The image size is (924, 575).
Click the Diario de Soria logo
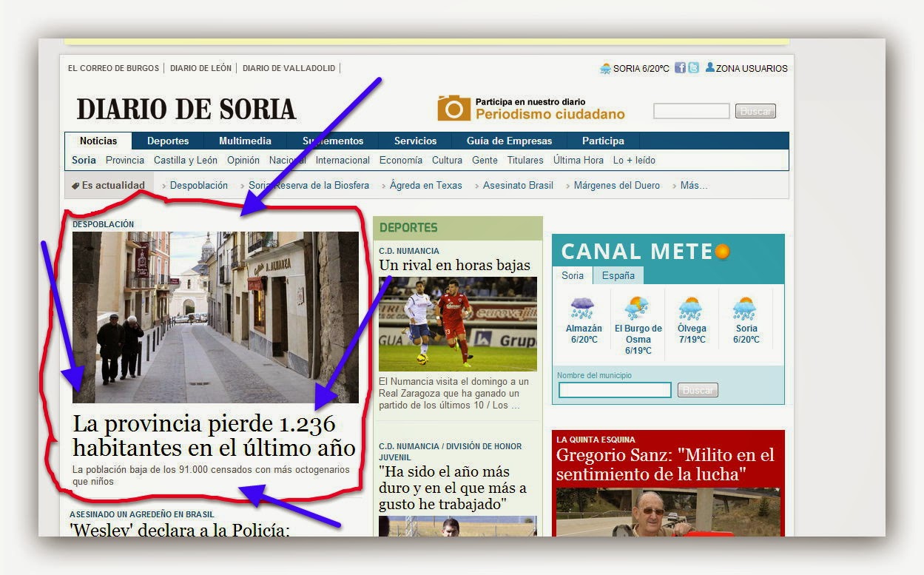186,109
